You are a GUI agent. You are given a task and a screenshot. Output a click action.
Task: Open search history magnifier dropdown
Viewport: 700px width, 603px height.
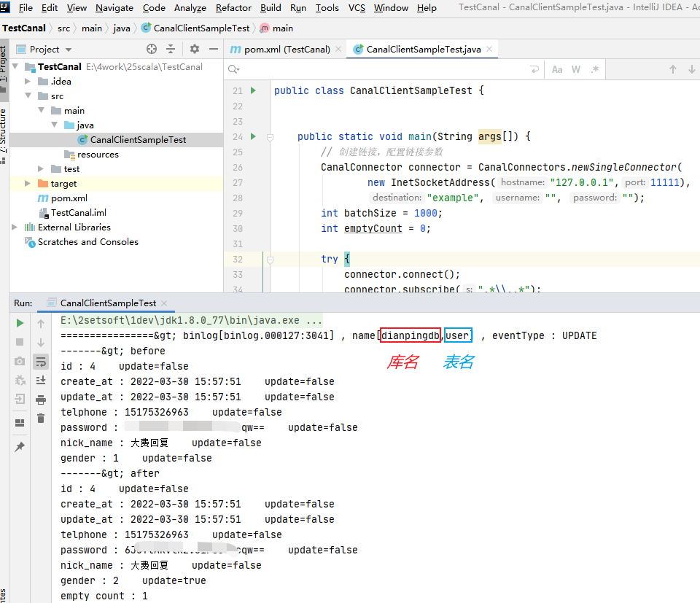[233, 69]
